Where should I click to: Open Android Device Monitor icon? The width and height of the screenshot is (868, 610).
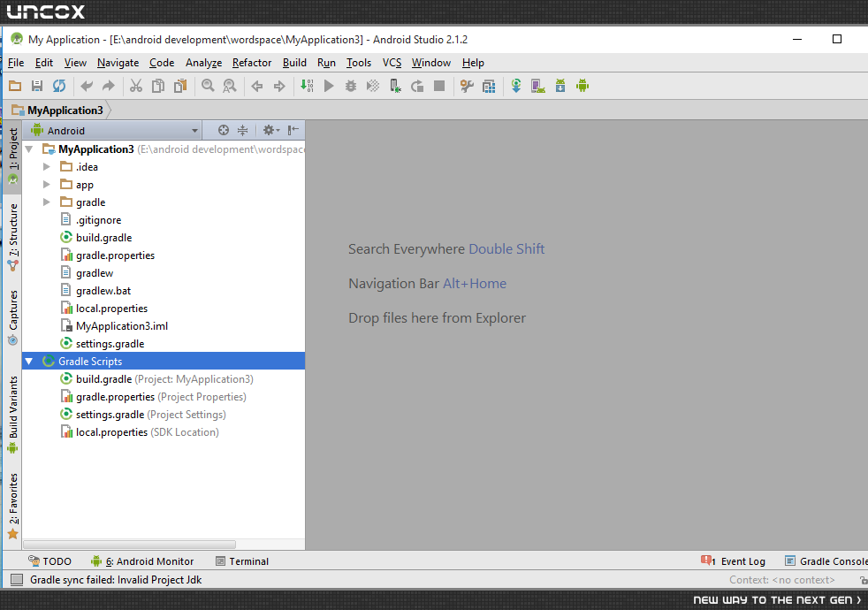point(582,86)
